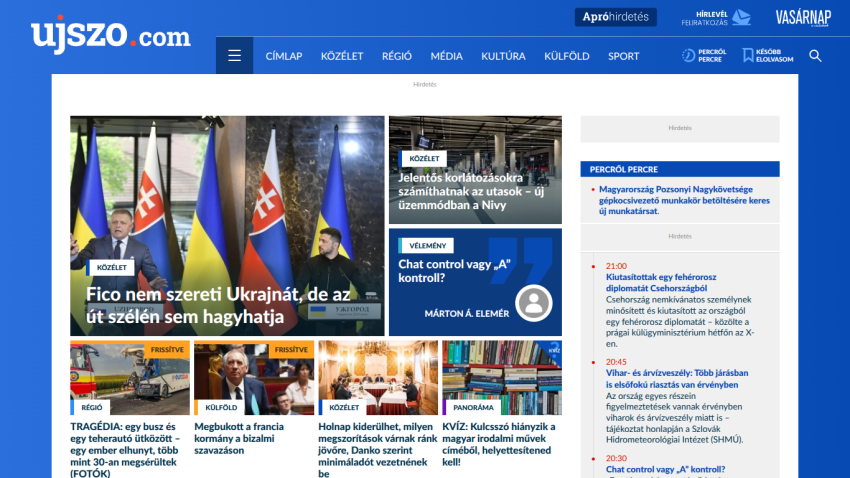The image size is (850, 478).
Task: Open opinion piece Chat control vagy A kontroll
Action: 454,271
